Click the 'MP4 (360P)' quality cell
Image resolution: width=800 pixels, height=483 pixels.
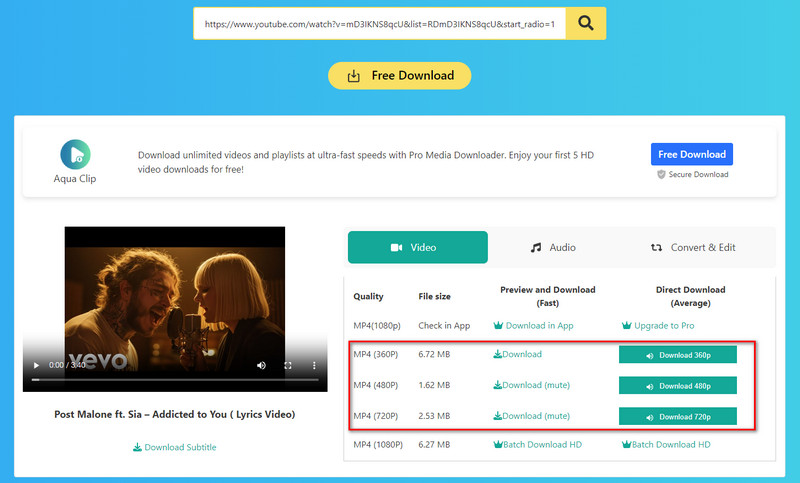pyautogui.click(x=376, y=354)
